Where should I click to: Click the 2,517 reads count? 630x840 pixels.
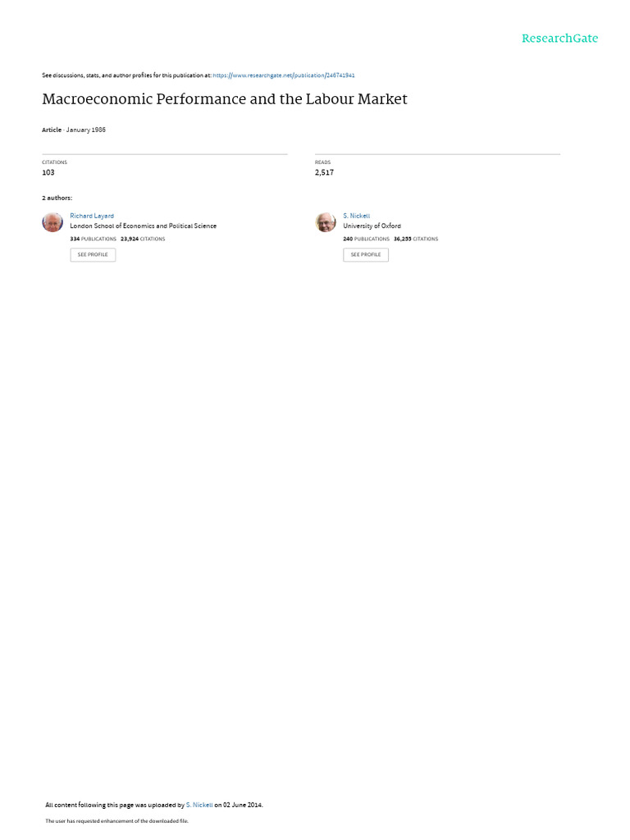tap(324, 172)
